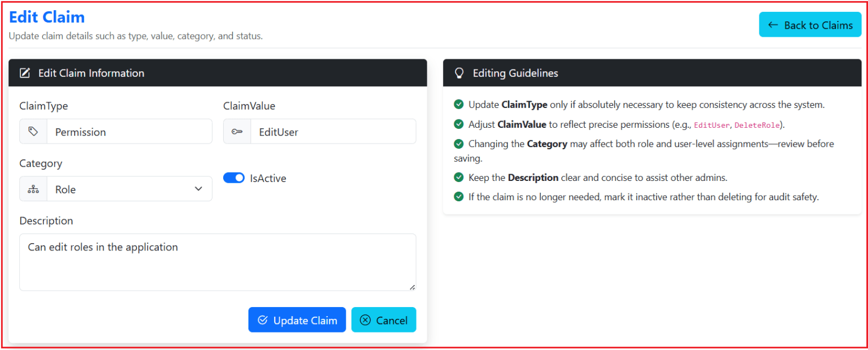Viewport: 868px width, 350px height.
Task: Open the Category dropdown showing Role
Action: pos(129,188)
